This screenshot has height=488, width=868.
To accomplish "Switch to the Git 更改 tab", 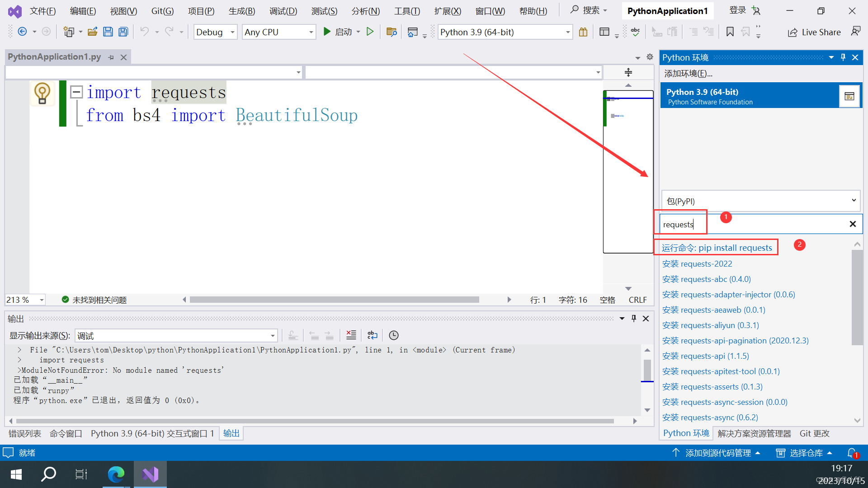I will coord(814,433).
